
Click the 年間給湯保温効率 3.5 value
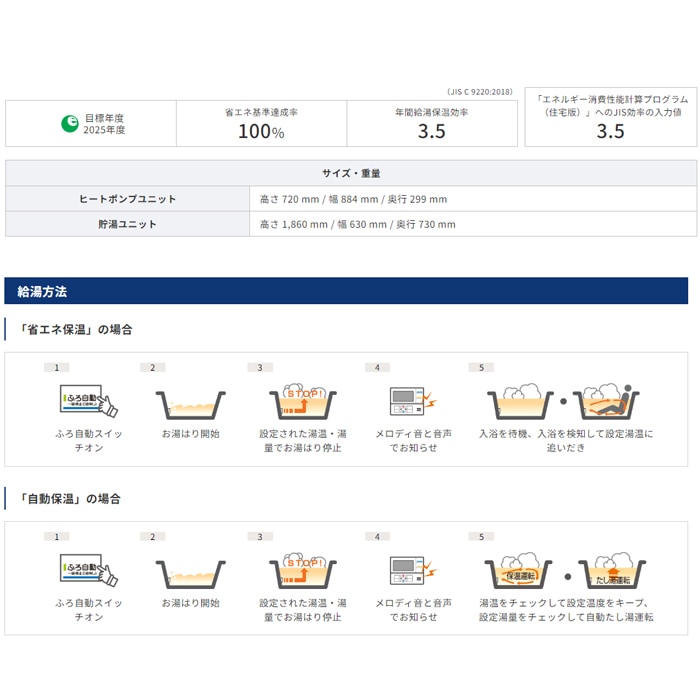pyautogui.click(x=431, y=131)
